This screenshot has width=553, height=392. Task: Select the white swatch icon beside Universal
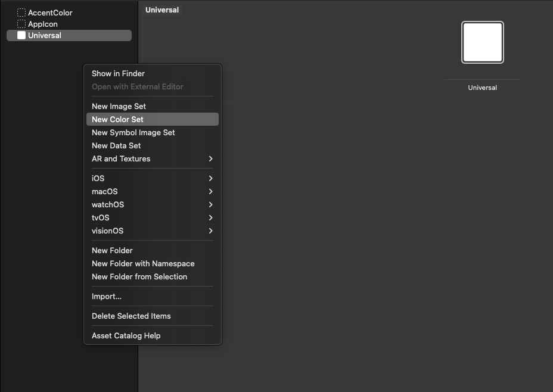[21, 35]
